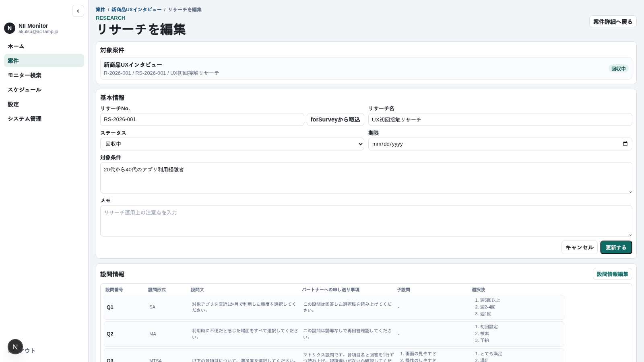This screenshot has height=362, width=644.
Task: Click the 設問番号 column header
Action: click(114, 290)
